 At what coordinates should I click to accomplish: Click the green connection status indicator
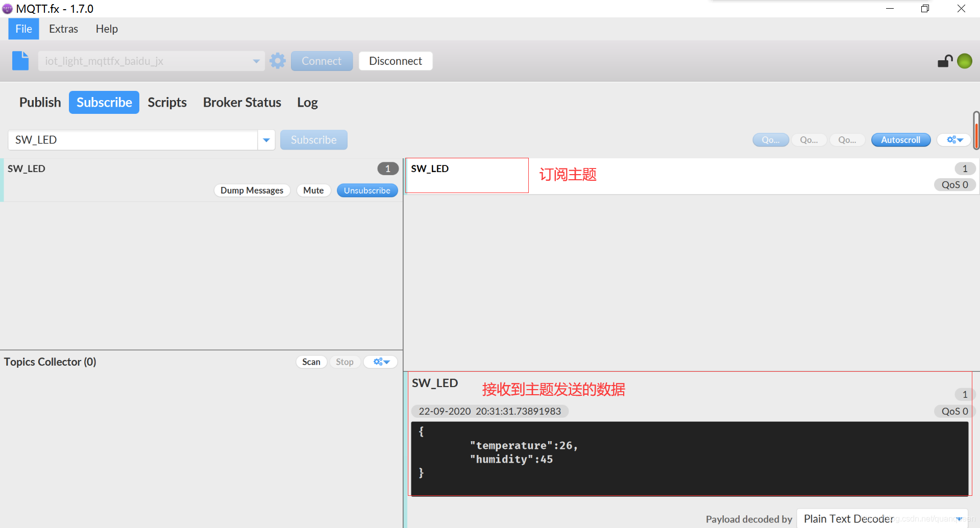click(x=965, y=61)
